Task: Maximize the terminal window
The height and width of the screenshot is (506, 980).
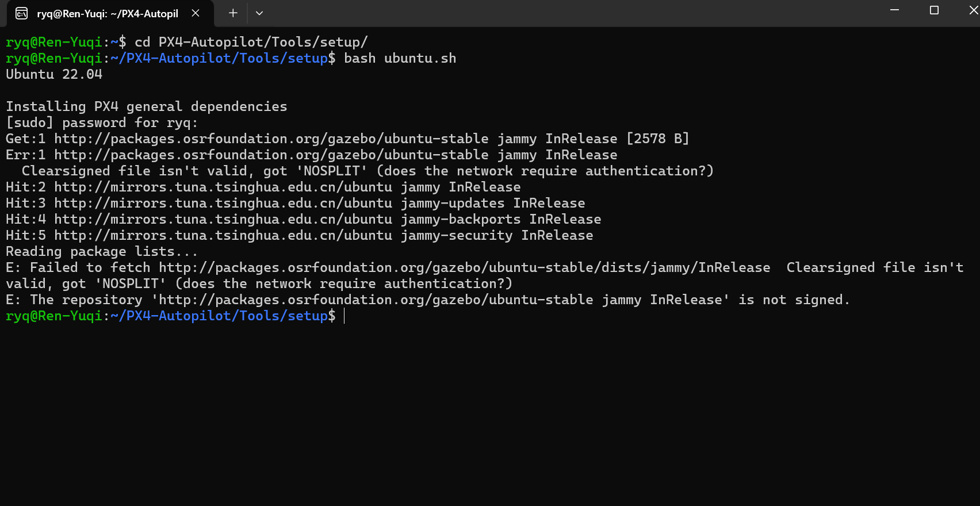Action: pos(934,10)
